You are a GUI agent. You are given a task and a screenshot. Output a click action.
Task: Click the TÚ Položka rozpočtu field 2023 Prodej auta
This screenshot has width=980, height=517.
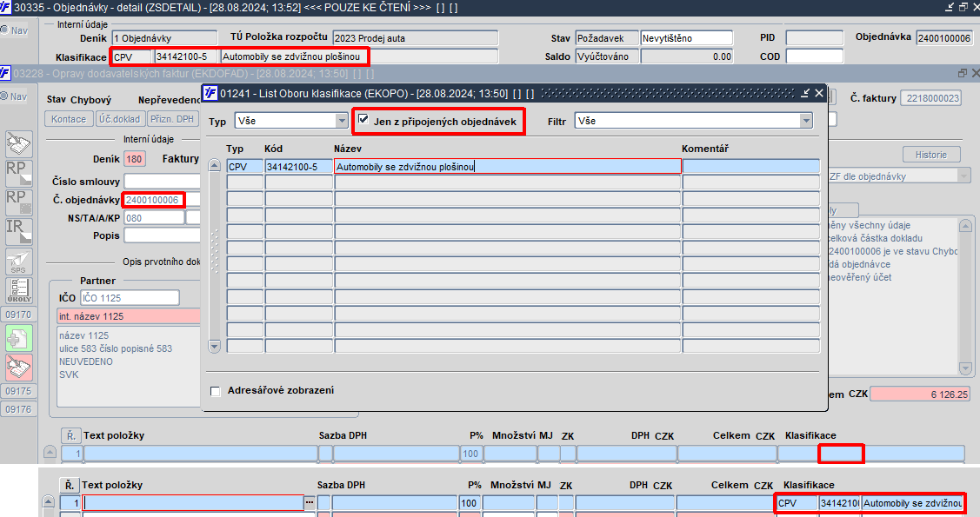pyautogui.click(x=415, y=38)
